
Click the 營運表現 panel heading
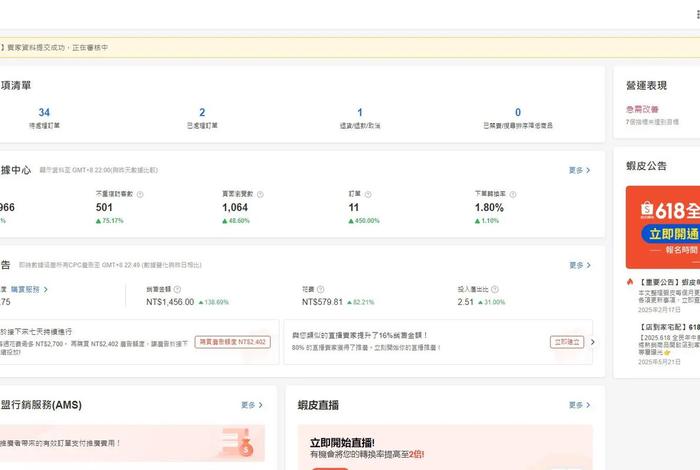[x=646, y=85]
